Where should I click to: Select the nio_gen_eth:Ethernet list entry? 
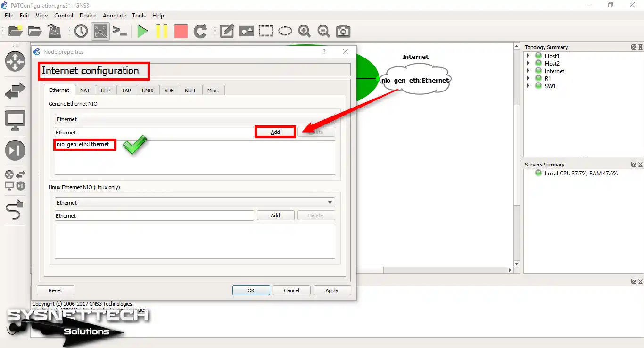coord(85,144)
